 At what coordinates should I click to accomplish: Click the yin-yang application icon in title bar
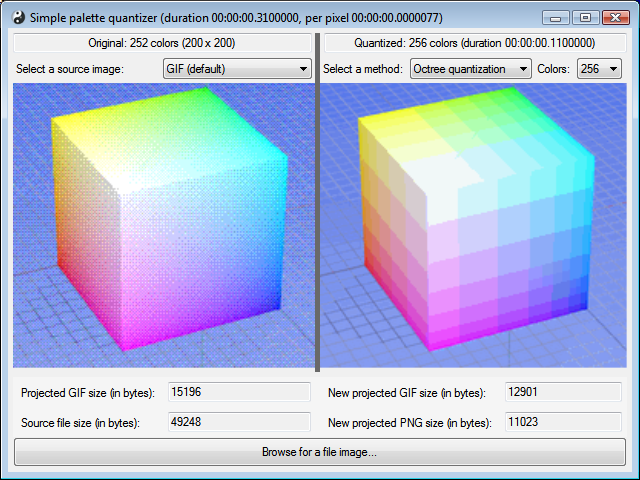click(x=18, y=18)
